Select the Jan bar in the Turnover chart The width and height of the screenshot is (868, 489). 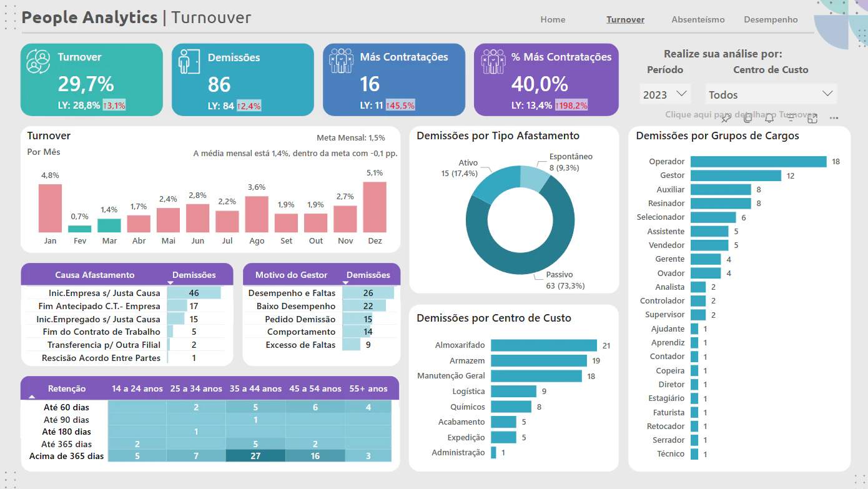click(50, 209)
